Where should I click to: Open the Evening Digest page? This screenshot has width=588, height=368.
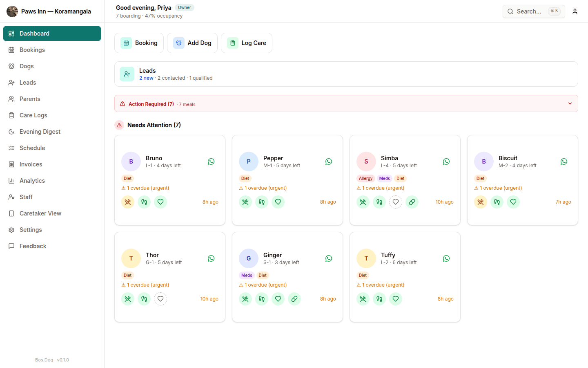point(40,132)
